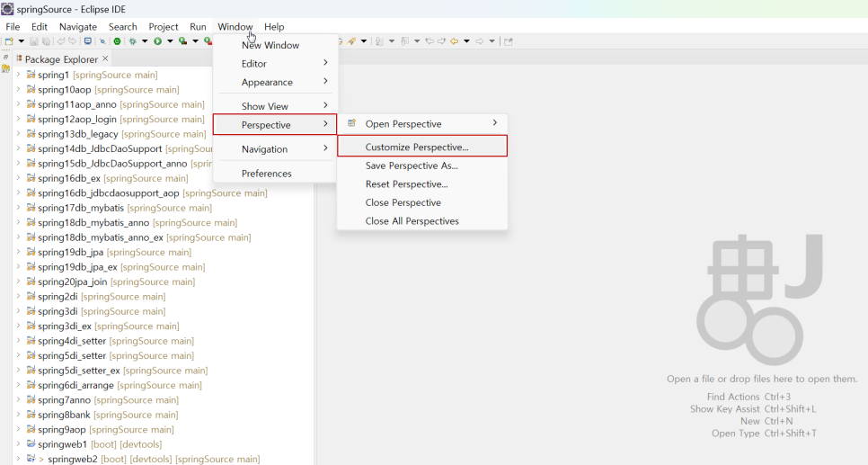Screen dimensions: 868x465
Task: Click the yellow Back navigation arrow
Action: (x=455, y=41)
